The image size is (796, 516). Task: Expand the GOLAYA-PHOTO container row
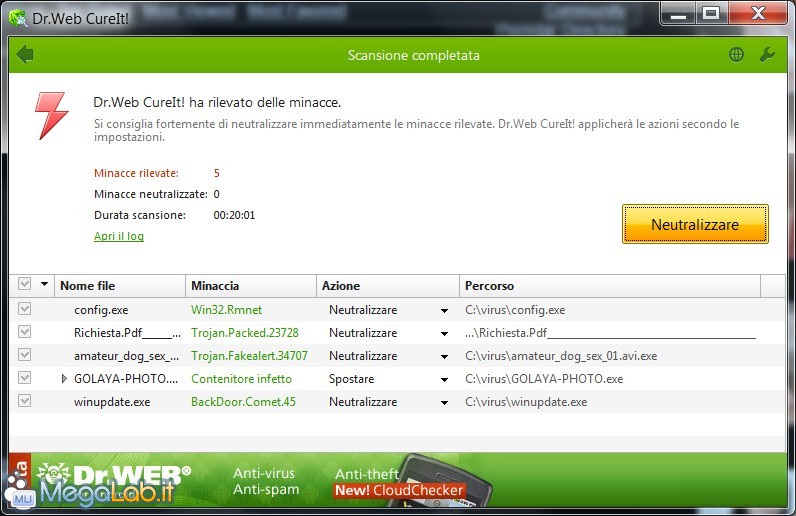coord(64,378)
